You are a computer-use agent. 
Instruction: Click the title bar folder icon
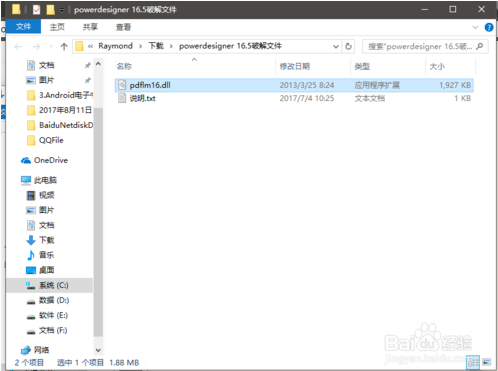click(16, 9)
